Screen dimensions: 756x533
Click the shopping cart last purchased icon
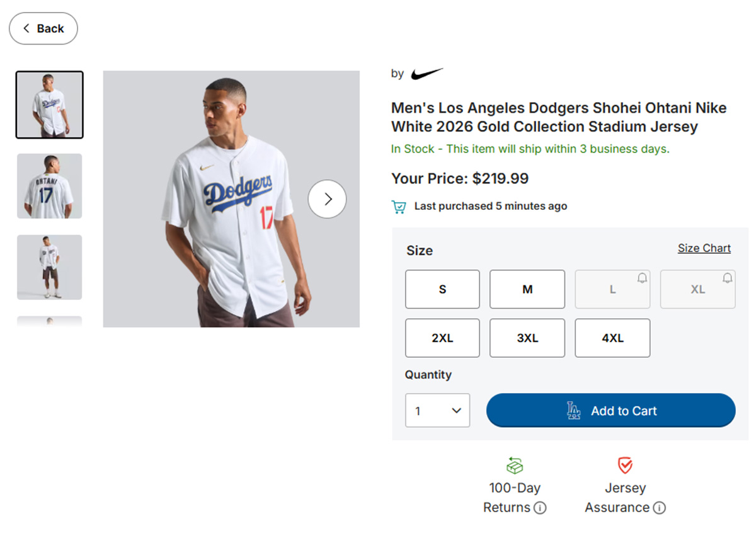tap(398, 207)
